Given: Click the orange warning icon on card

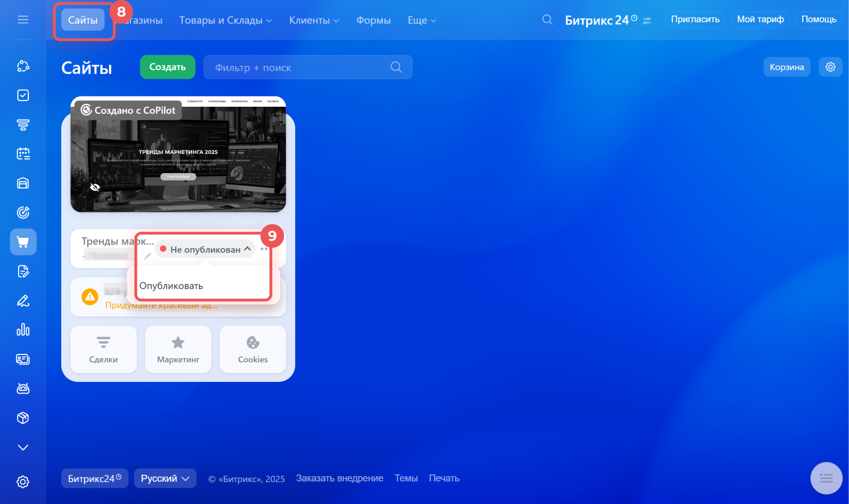Looking at the screenshot, I should tap(90, 297).
